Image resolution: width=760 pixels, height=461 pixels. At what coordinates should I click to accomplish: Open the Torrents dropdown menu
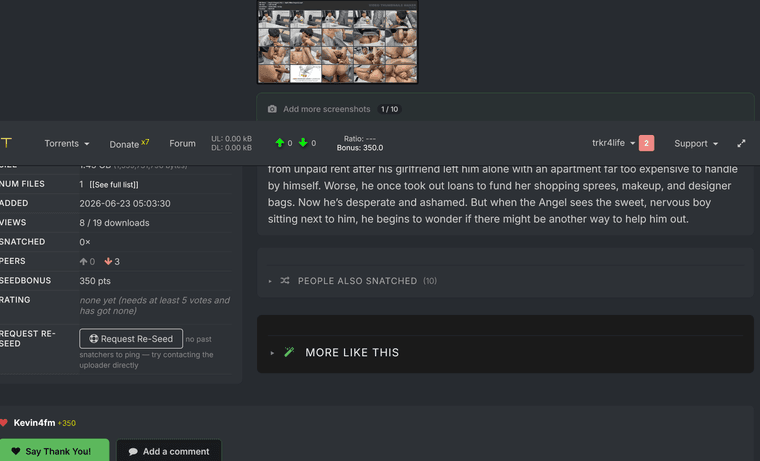click(x=67, y=143)
